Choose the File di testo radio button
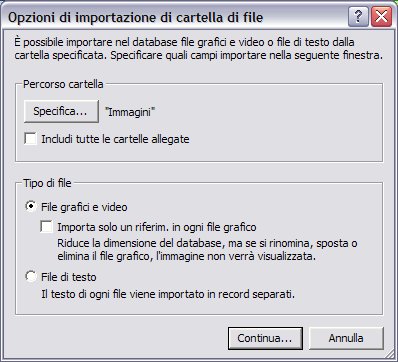Image resolution: width=398 pixels, height=362 pixels. click(x=31, y=276)
